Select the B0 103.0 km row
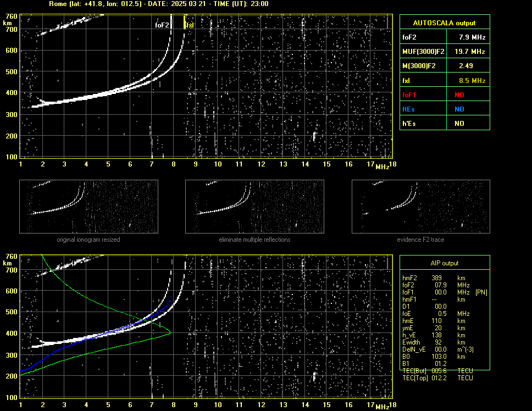The width and height of the screenshot is (532, 411). (434, 356)
